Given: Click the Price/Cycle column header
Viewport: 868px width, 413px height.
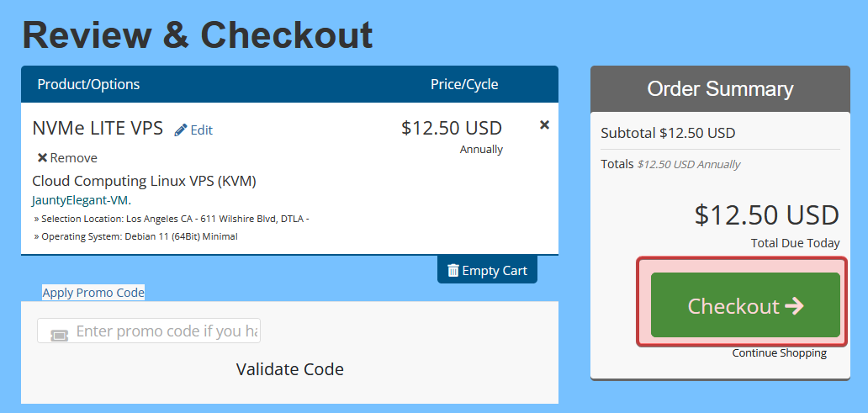Looking at the screenshot, I should 464,84.
